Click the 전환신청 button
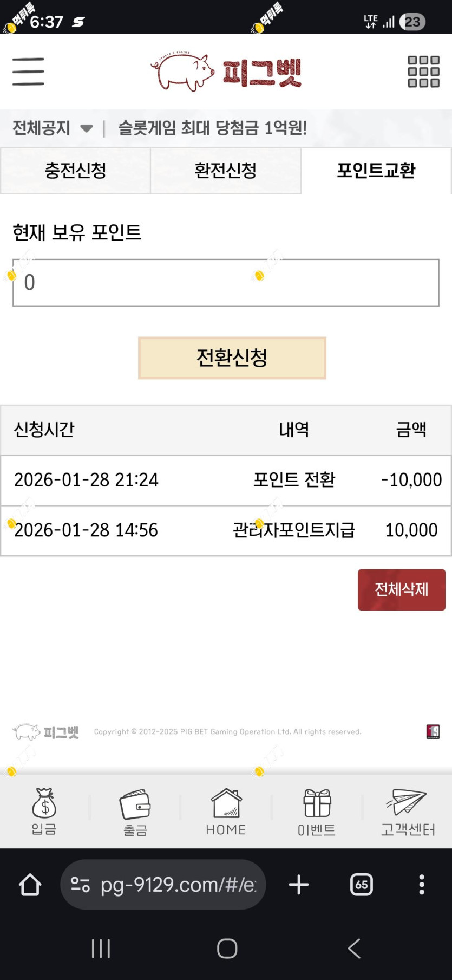This screenshot has width=452, height=980. tap(232, 358)
